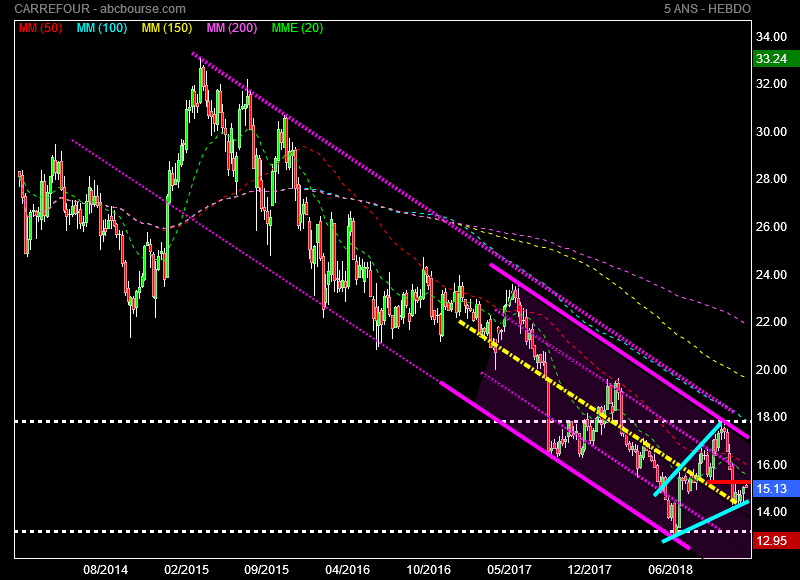Click the 06/2018 date axis label
800x580 pixels.
670,569
